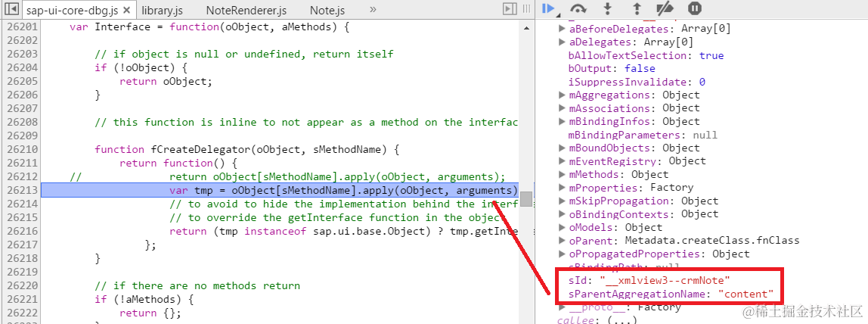This screenshot has width=868, height=324.
Task: Step over next function call
Action: coord(578,8)
